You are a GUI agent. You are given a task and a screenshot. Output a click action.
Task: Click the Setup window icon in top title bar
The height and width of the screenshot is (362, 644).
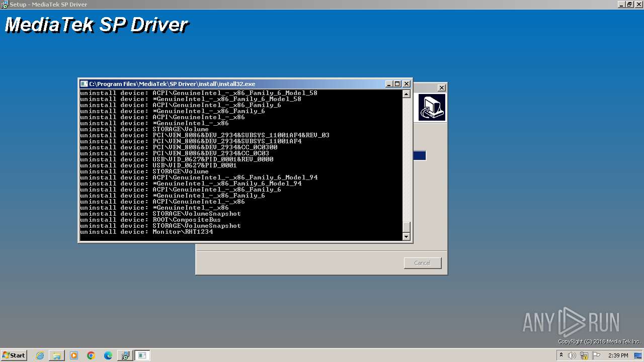[5, 4]
